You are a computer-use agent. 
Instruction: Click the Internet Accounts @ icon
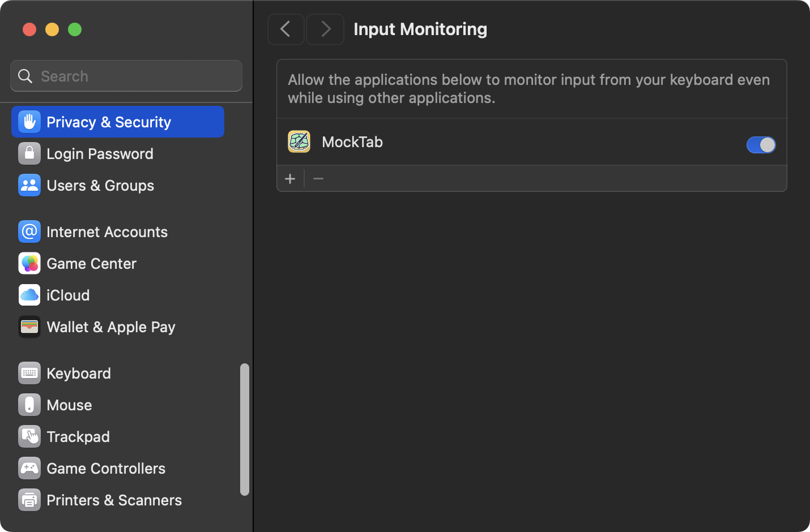pos(29,231)
